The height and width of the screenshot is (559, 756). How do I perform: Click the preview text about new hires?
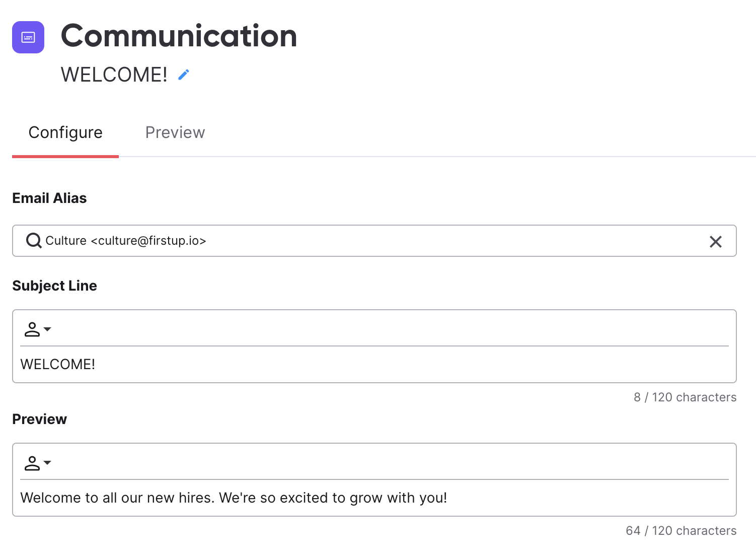coord(234,498)
